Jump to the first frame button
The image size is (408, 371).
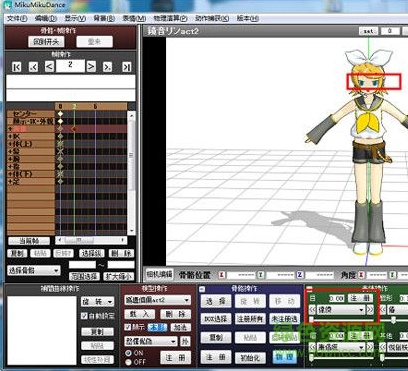pyautogui.click(x=16, y=67)
